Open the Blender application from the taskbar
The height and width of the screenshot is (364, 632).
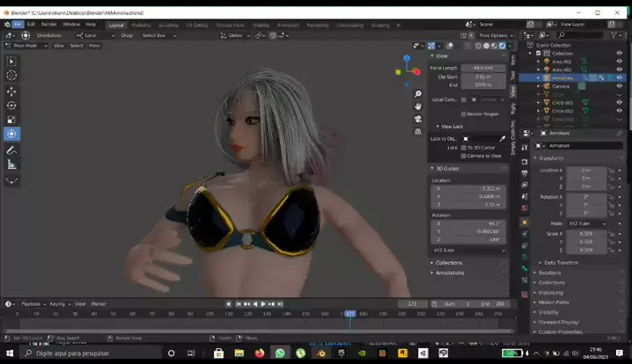(x=320, y=353)
